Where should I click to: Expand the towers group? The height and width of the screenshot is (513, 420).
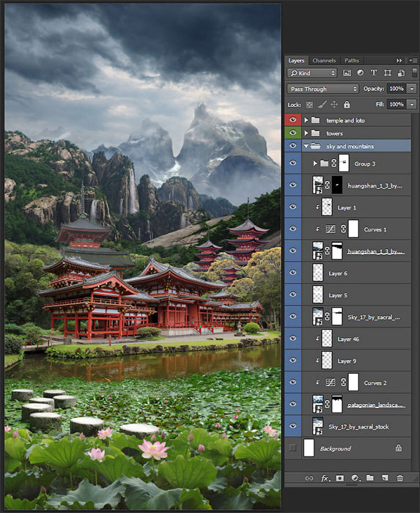coord(306,133)
